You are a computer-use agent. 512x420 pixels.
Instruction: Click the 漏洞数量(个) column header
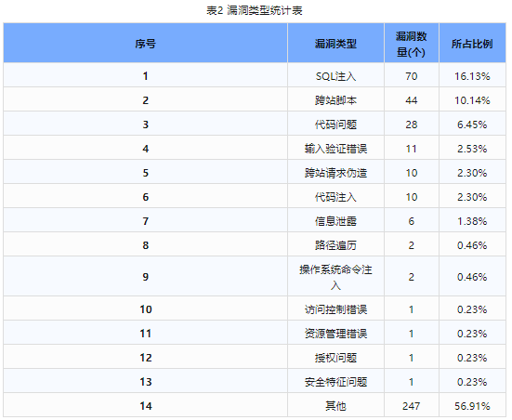[412, 44]
